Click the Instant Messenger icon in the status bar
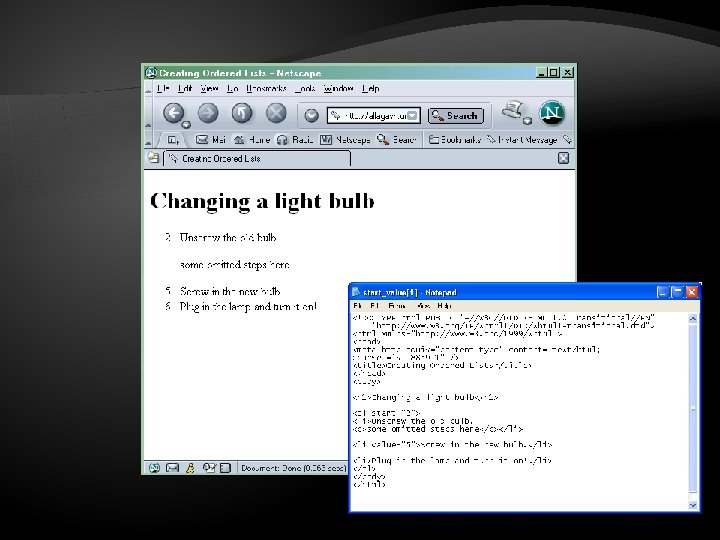Image resolution: width=720 pixels, height=540 pixels. 191,468
